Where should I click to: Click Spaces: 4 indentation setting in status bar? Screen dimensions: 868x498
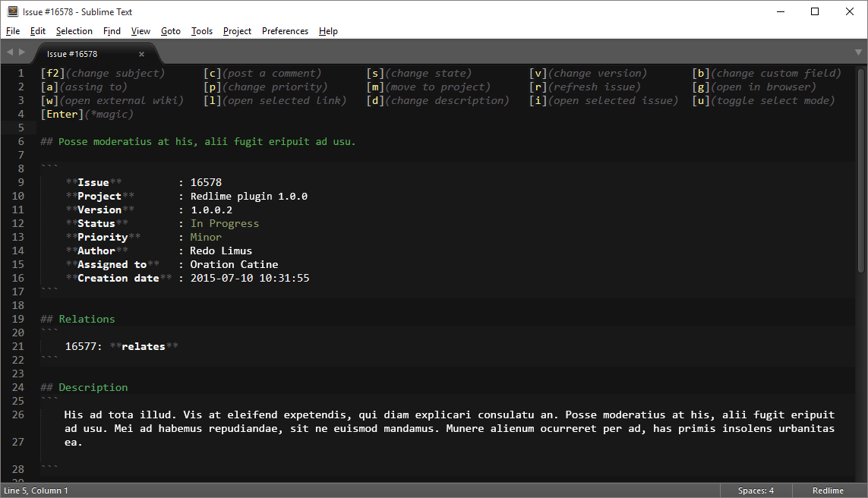[756, 491]
